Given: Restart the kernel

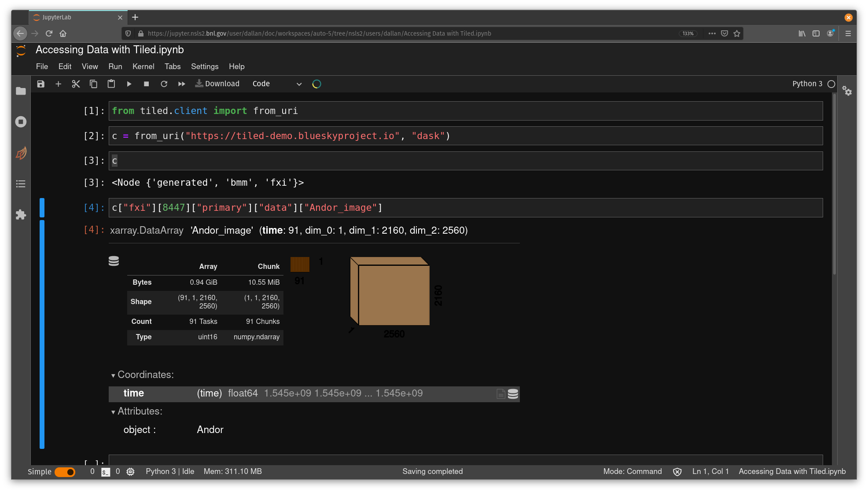Looking at the screenshot, I should pyautogui.click(x=164, y=84).
